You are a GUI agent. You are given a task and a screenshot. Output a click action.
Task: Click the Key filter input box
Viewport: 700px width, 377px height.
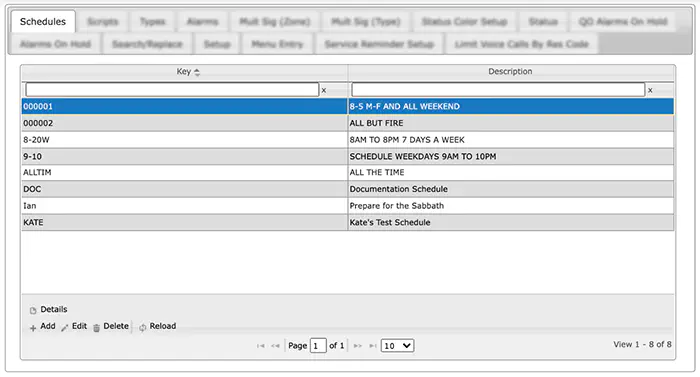[172, 90]
